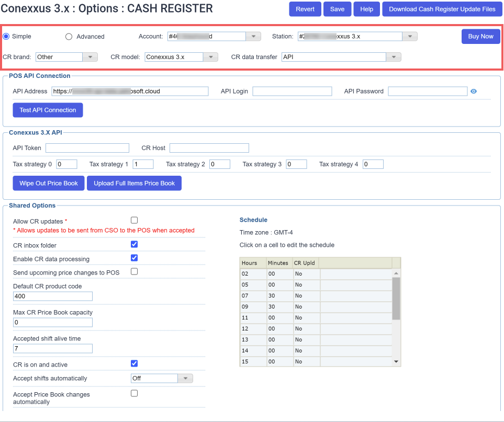Click Upload Full Items Price Book
Screen dimensions: 504x422
coord(134,183)
